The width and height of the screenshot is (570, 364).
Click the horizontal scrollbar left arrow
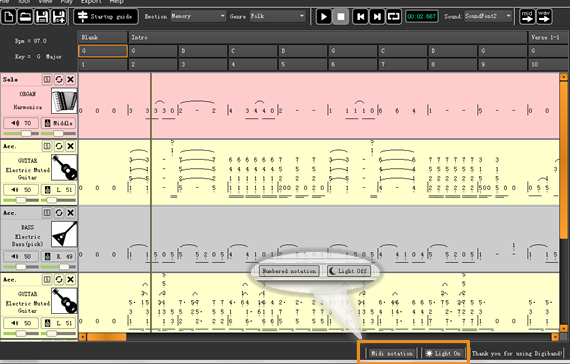click(x=83, y=337)
